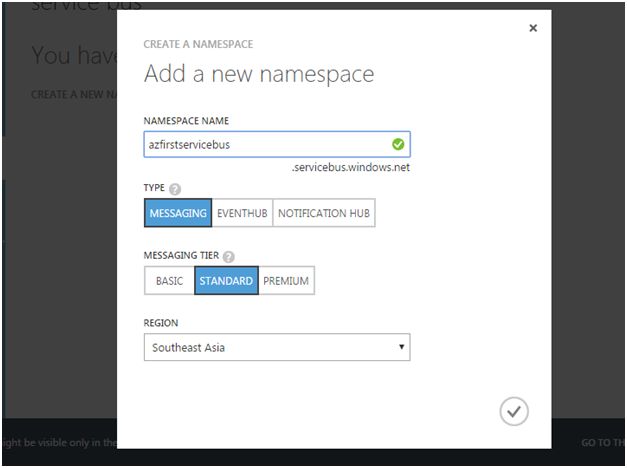Confirm with the checkmark complete button

pos(513,411)
